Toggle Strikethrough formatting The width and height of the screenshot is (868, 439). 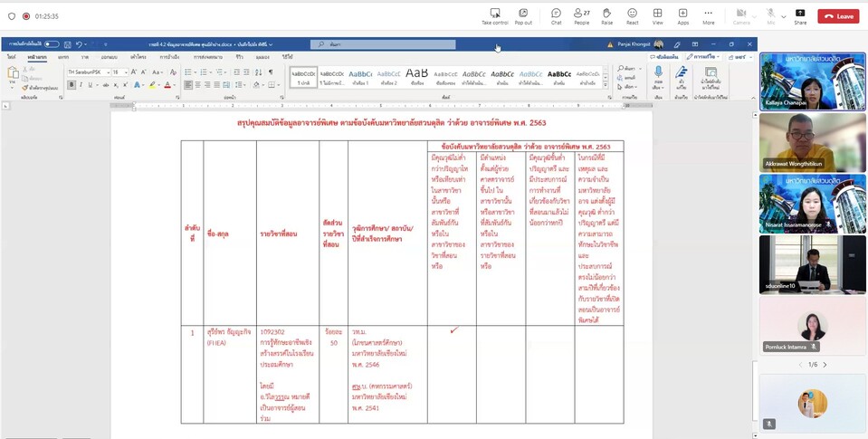pos(106,85)
